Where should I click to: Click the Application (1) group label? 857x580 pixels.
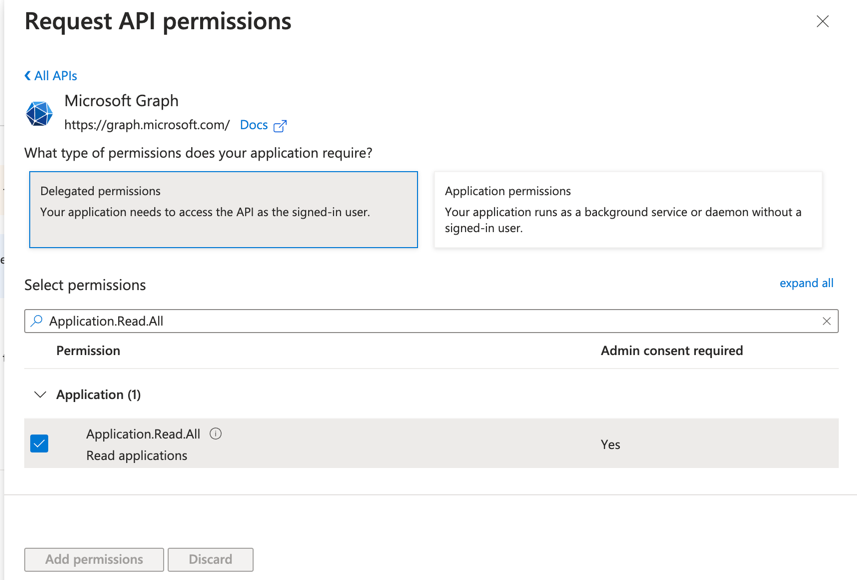point(98,395)
